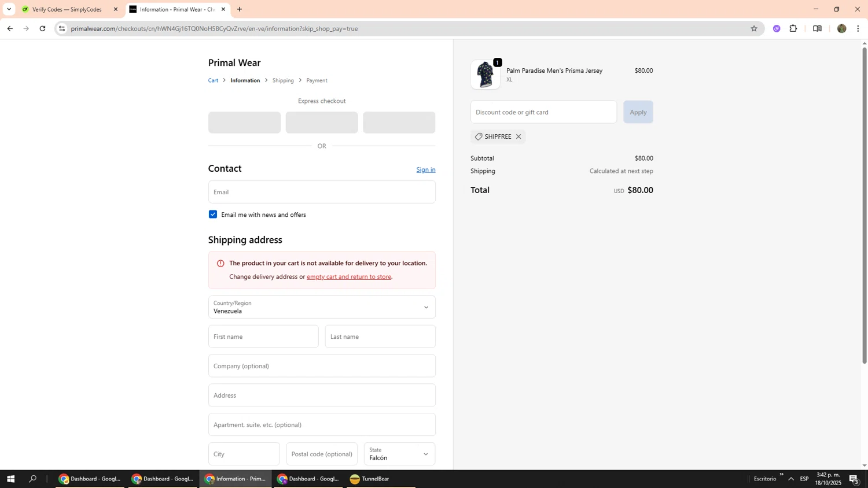Viewport: 868px width, 488px height.
Task: Focus the Postal code field
Action: point(322,454)
